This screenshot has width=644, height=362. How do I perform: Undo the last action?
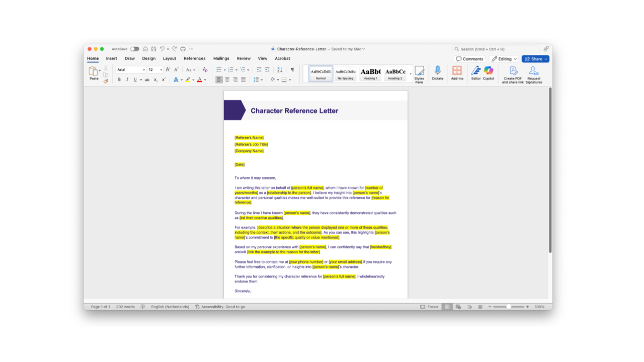162,49
